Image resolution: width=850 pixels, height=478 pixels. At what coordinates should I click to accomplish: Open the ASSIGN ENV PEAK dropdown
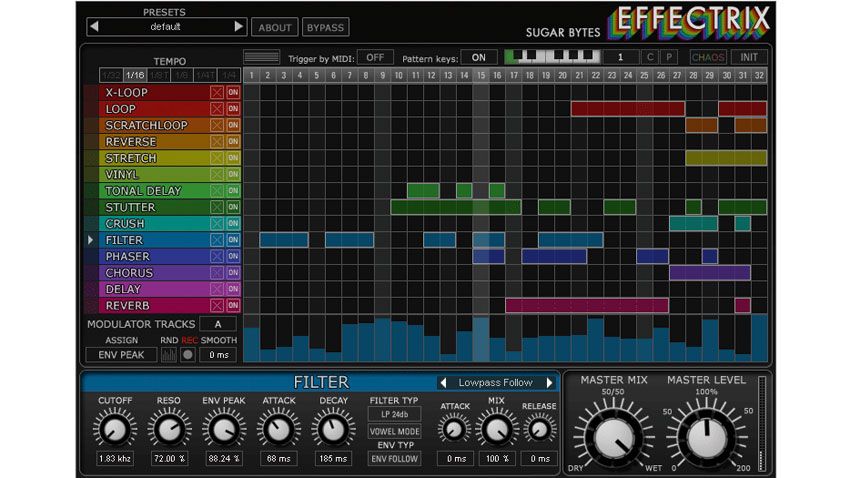(x=121, y=355)
